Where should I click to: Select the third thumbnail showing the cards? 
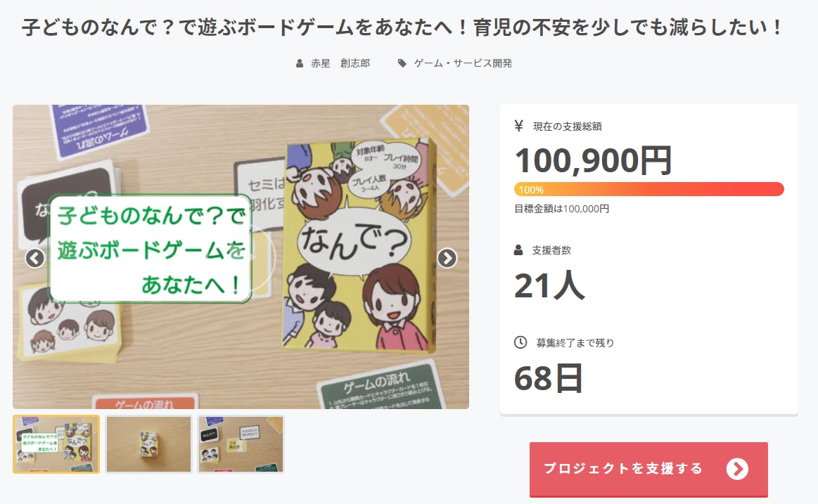pos(241,444)
